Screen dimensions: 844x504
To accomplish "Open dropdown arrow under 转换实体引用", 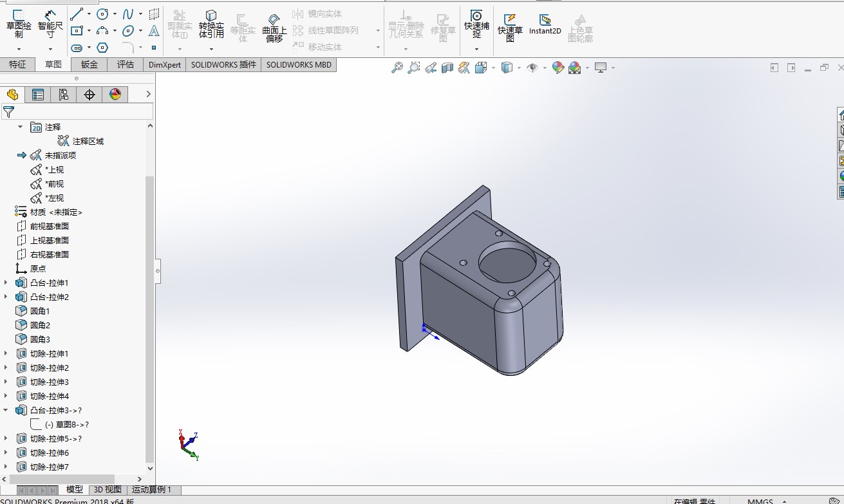I will click(x=211, y=49).
